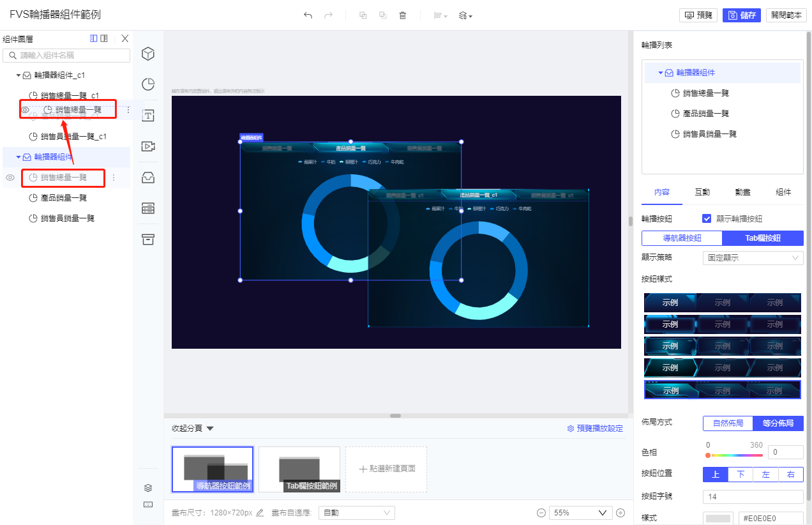
Task: Click the 3D cube component icon
Action: point(148,54)
